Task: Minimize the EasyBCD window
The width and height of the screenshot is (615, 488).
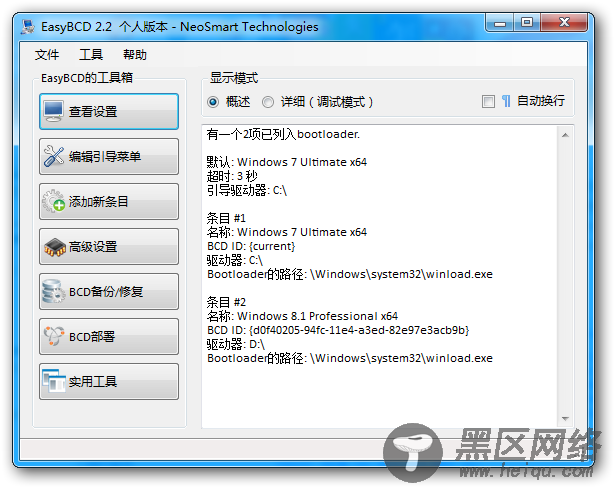Action: pos(500,23)
